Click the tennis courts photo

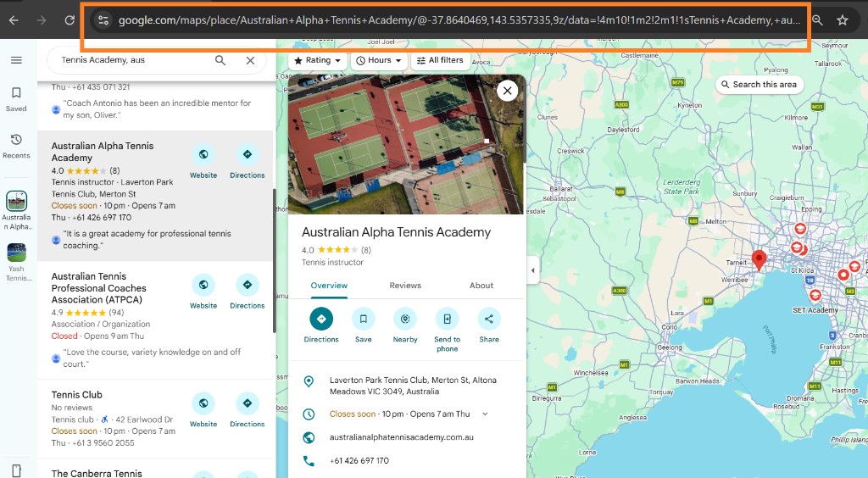[406, 144]
